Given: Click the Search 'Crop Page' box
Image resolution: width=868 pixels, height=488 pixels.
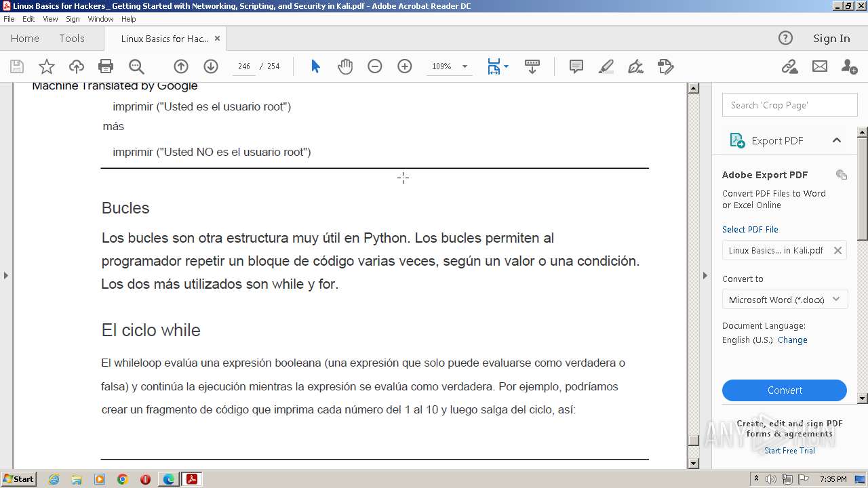Looking at the screenshot, I should [790, 105].
